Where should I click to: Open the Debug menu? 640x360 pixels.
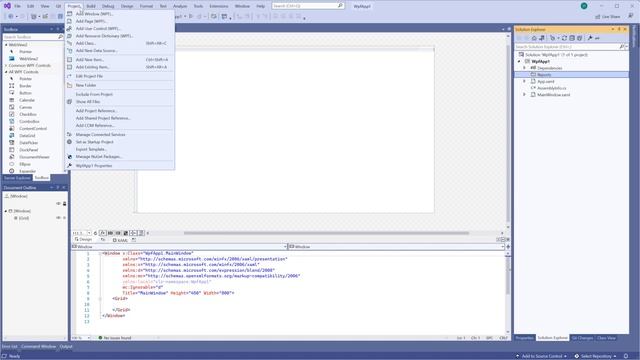point(108,6)
